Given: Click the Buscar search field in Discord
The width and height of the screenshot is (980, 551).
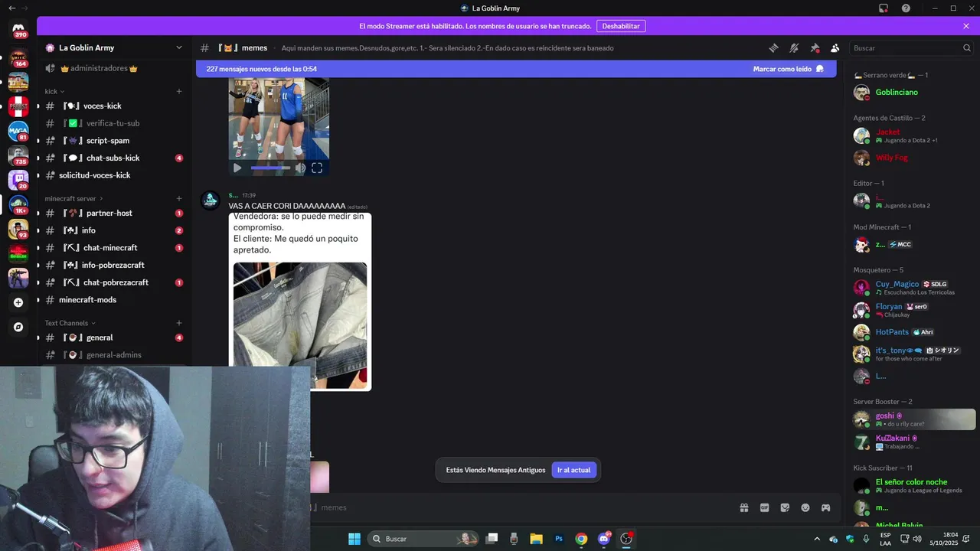Looking at the screenshot, I should [911, 47].
